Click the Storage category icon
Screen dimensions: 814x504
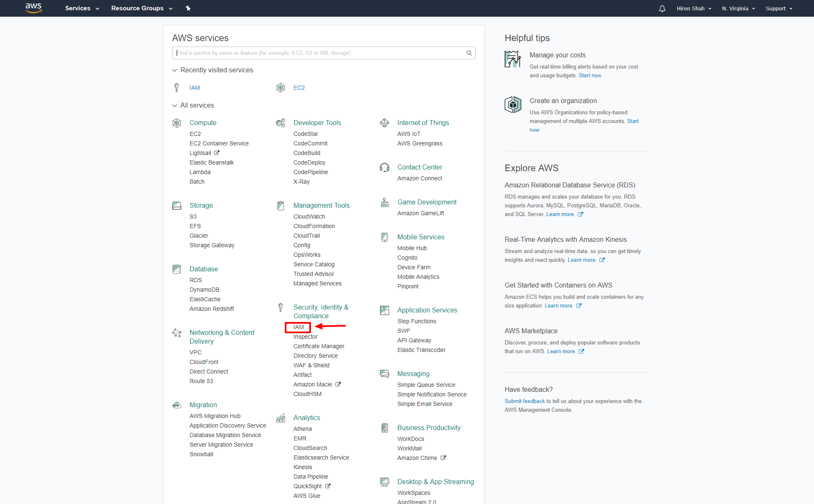[177, 205]
